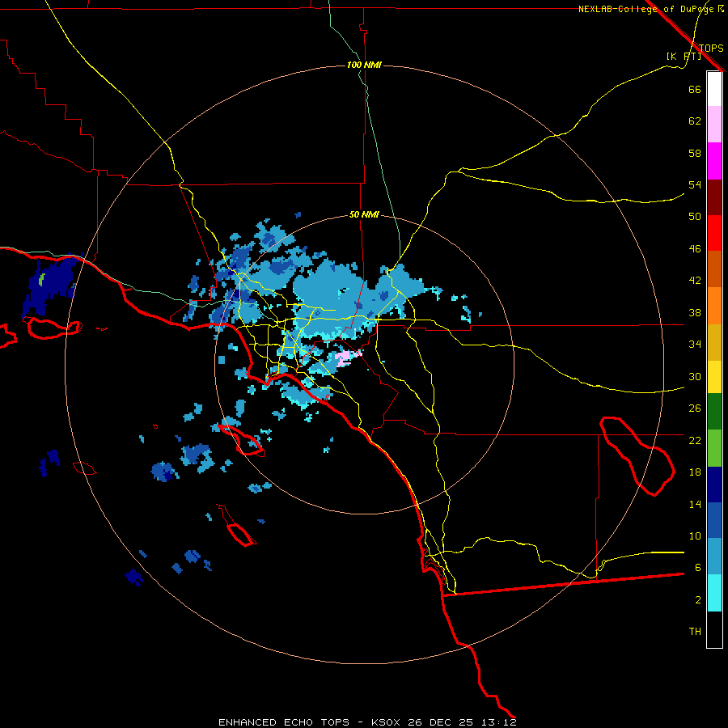
Task: Click the "TH" legend label
Action: pos(695,632)
